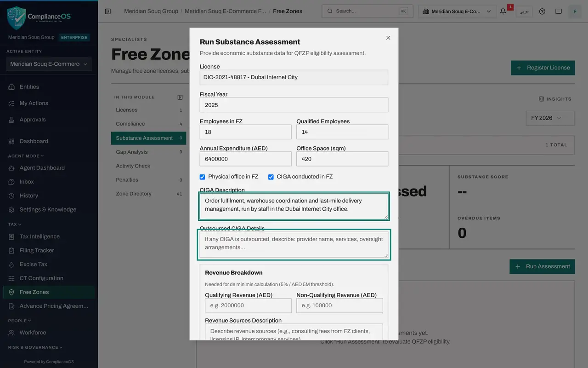Open the chat messages icon
Screen dimensions: 588x368
[x=559, y=11]
